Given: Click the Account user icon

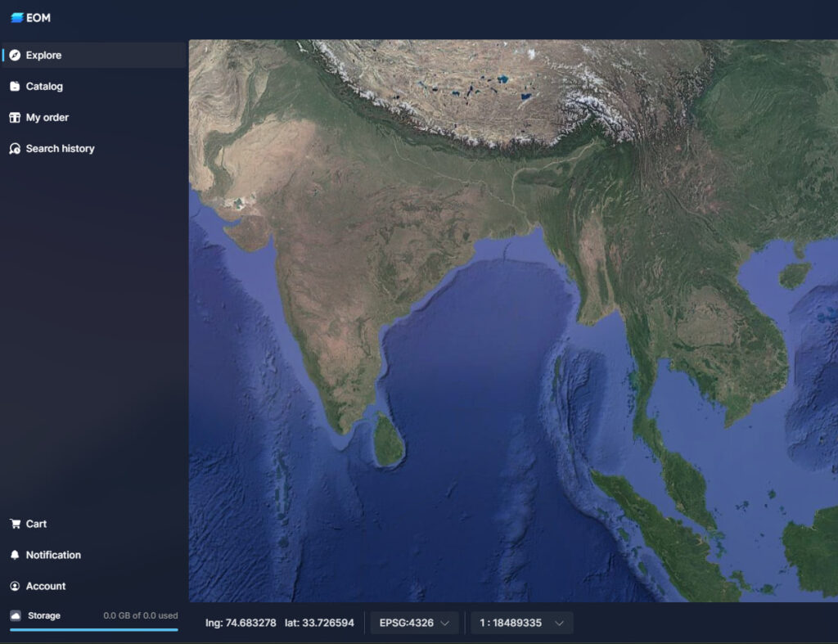Looking at the screenshot, I should click(15, 586).
